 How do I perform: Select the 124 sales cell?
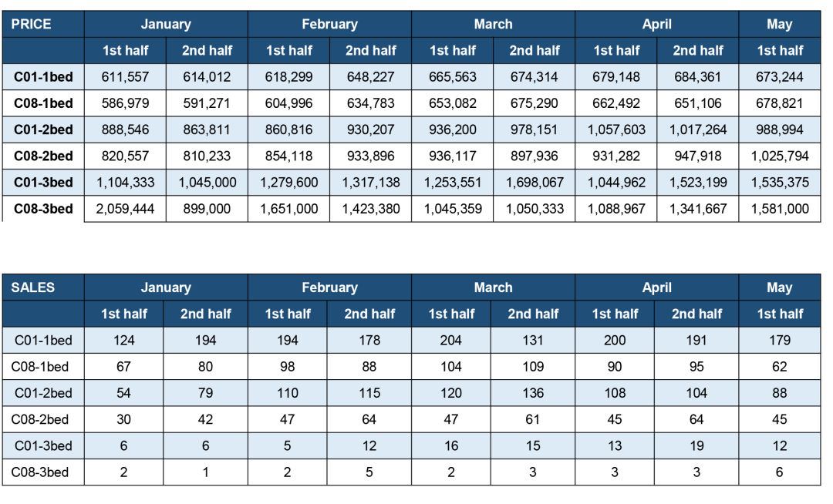(123, 340)
